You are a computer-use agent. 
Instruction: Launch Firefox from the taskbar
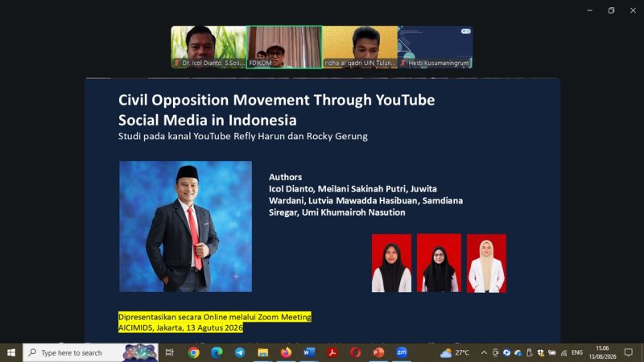tap(286, 352)
